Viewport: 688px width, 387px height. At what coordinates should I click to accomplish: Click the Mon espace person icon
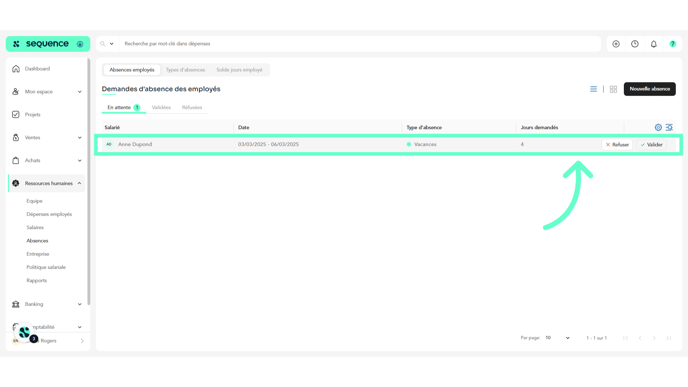click(16, 92)
